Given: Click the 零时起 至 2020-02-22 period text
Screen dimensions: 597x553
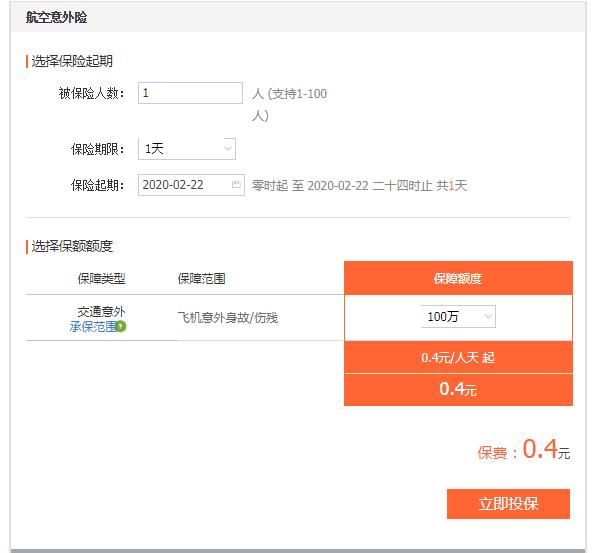Looking at the screenshot, I should tap(359, 186).
